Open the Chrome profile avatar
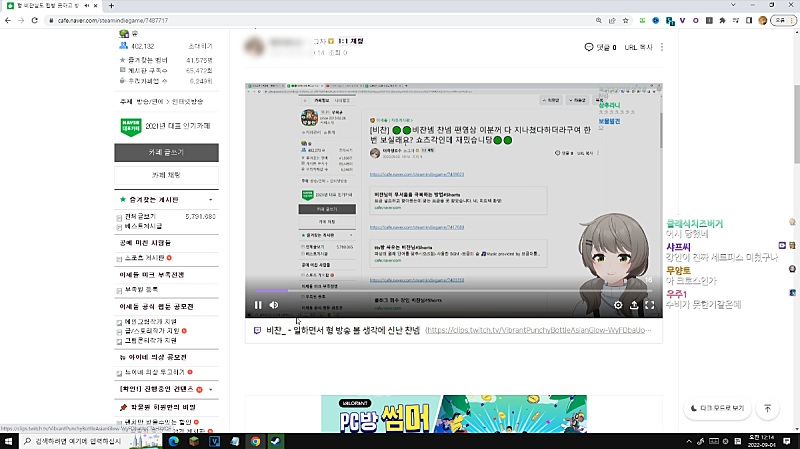Image resolution: width=800 pixels, height=449 pixels. pyautogui.click(x=763, y=20)
